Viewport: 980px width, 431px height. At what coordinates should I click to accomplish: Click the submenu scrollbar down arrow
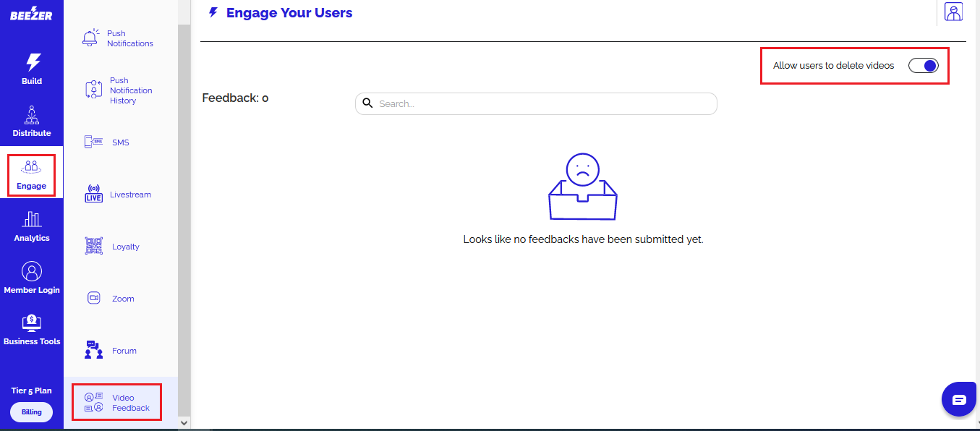[184, 422]
